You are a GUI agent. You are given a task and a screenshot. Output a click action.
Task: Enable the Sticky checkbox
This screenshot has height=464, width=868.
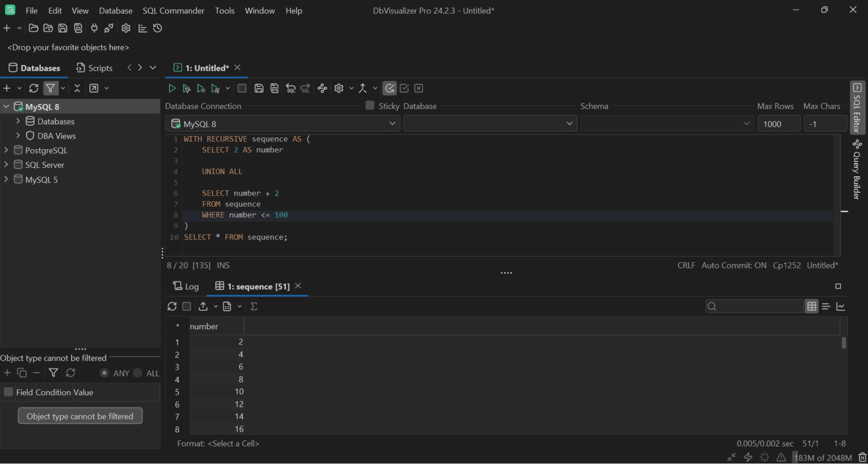pyautogui.click(x=370, y=105)
